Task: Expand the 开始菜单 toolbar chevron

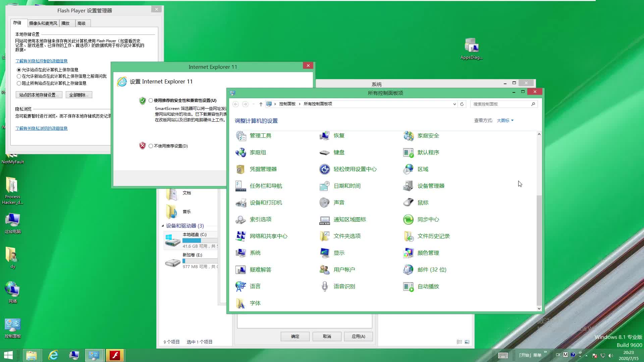Action: point(545,352)
